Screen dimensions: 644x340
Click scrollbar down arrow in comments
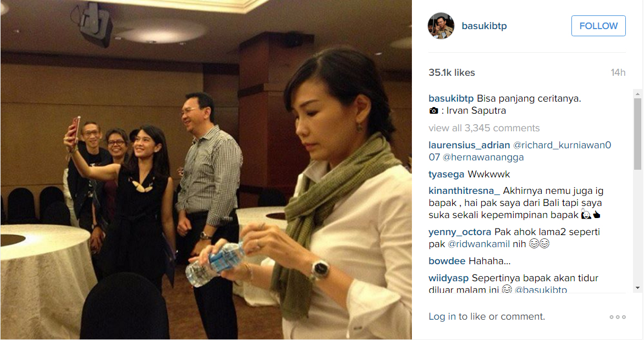click(x=637, y=288)
